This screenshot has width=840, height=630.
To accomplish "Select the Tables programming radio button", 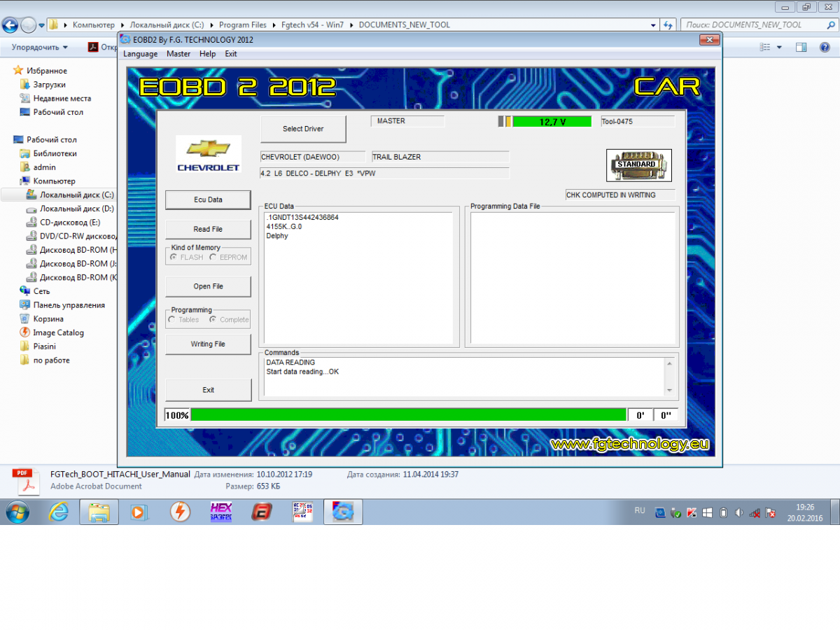I will pos(184,320).
